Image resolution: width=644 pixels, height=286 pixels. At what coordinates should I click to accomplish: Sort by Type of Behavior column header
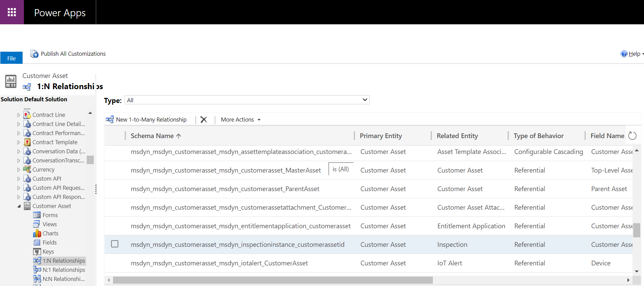[538, 136]
